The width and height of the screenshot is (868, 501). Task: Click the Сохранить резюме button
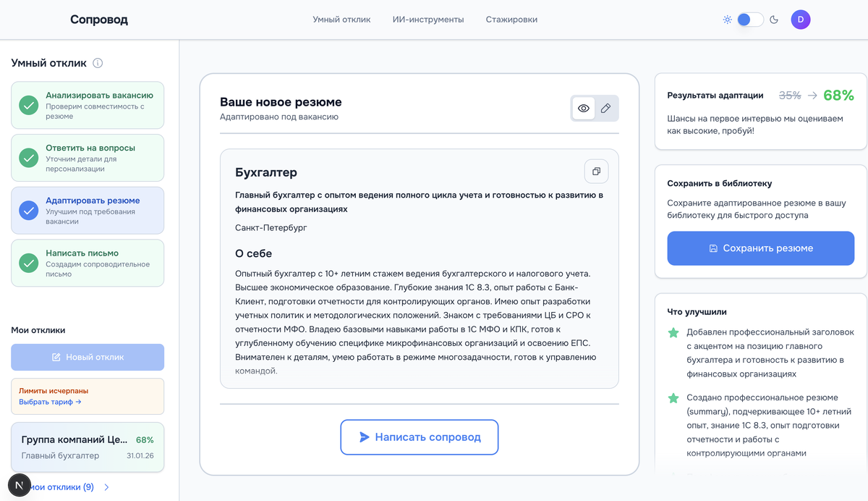[761, 248]
